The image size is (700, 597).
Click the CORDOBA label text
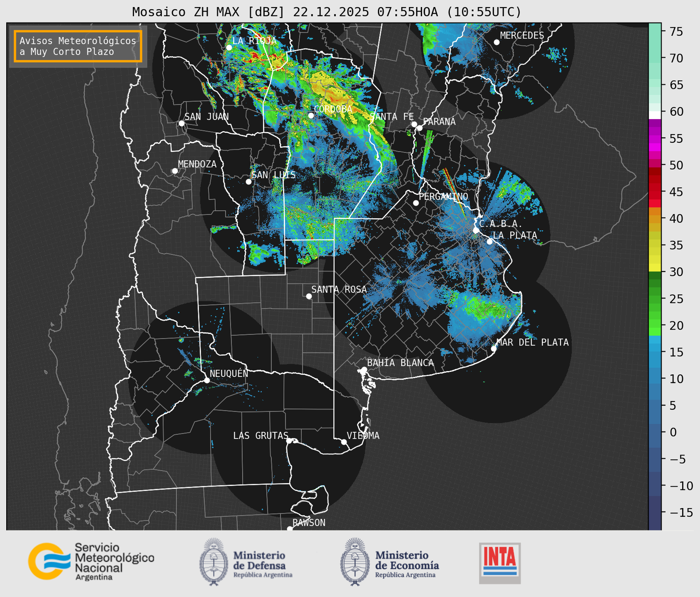(333, 109)
